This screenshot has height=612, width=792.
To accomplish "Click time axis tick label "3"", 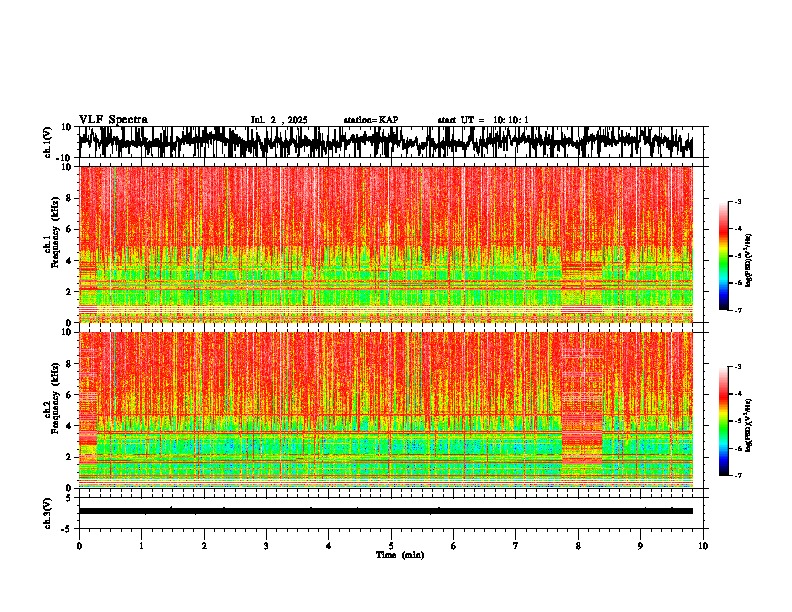I will tap(266, 546).
